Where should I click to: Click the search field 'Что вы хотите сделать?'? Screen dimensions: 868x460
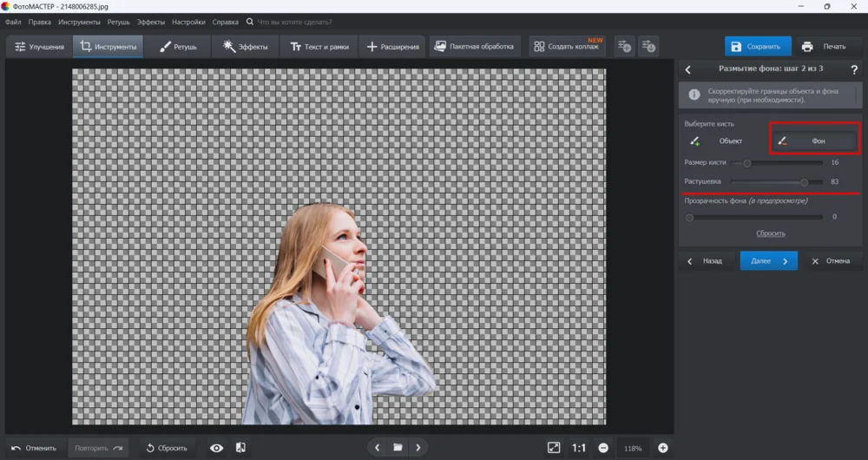tap(296, 21)
